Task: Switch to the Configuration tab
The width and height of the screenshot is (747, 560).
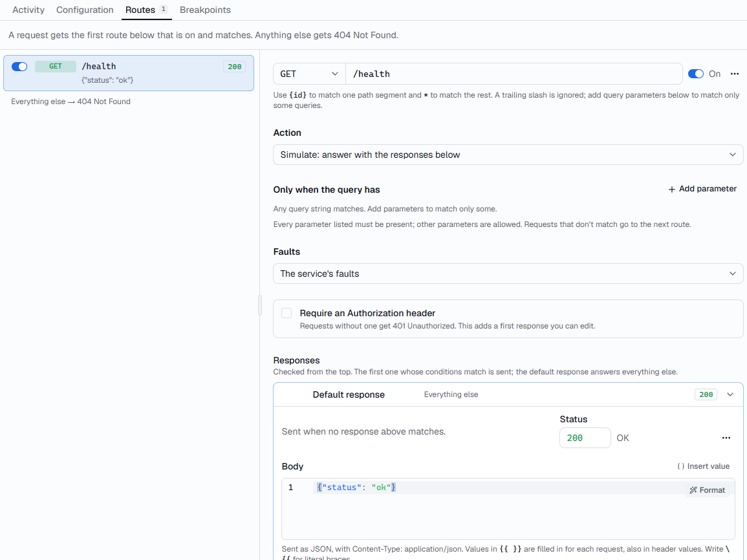Action: pos(85,10)
